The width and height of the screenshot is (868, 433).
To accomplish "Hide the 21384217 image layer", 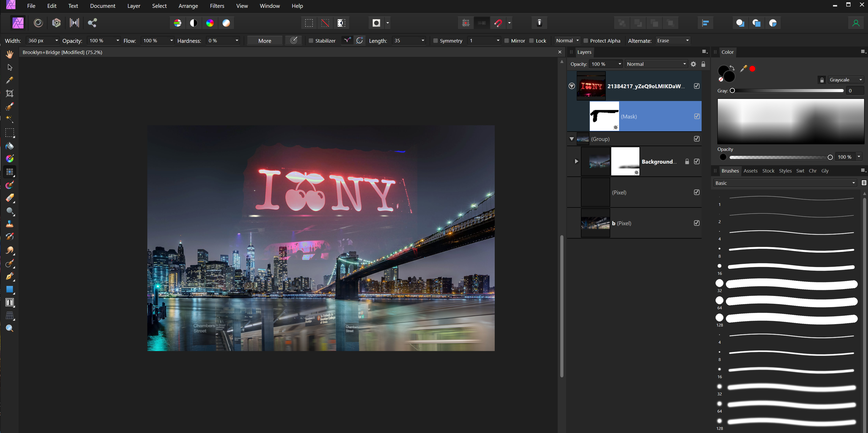I will point(697,86).
